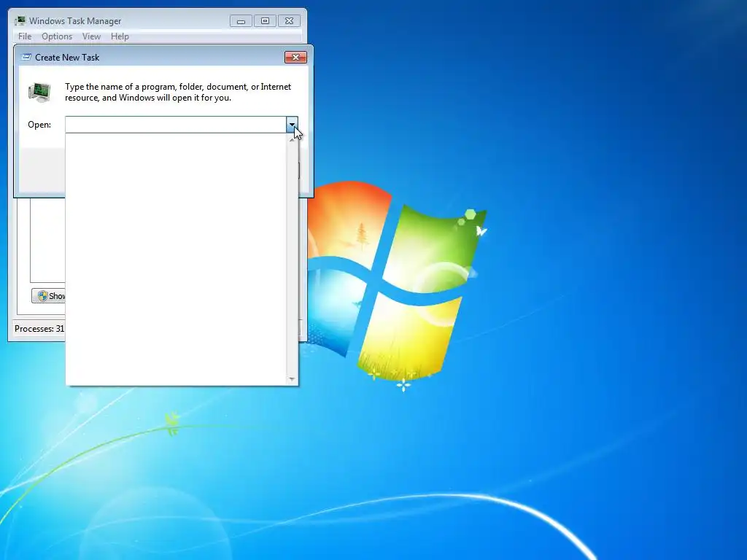Maximize the Windows Task Manager window

tap(265, 21)
